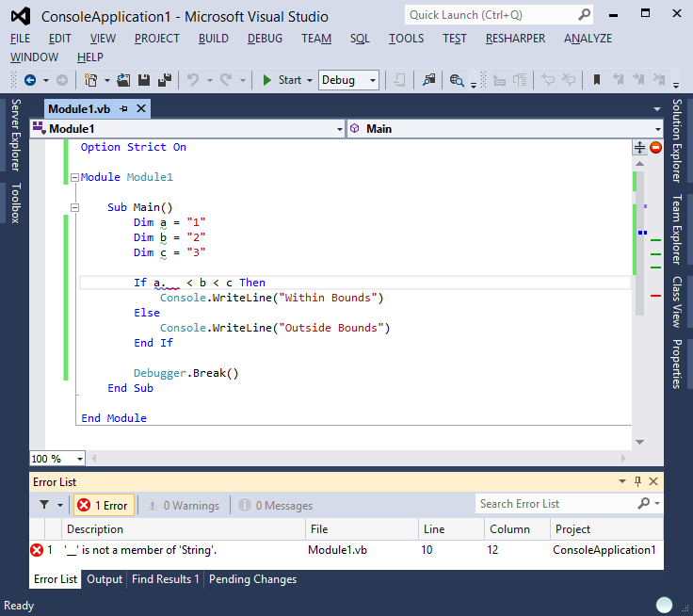Click the Undo arrow icon
This screenshot has width=693, height=616.
[193, 80]
